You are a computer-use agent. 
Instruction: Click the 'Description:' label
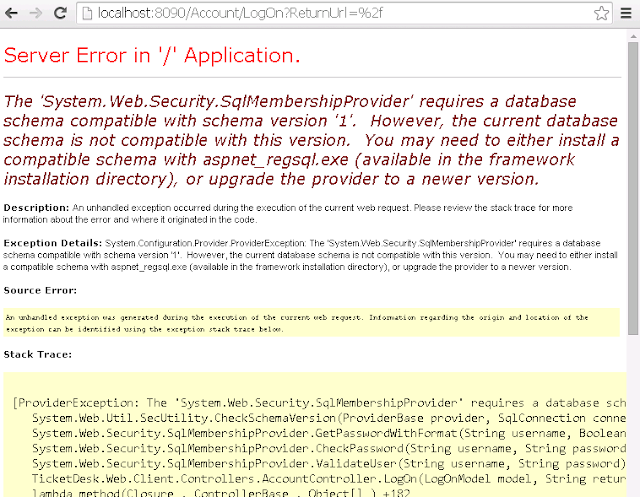click(x=36, y=208)
